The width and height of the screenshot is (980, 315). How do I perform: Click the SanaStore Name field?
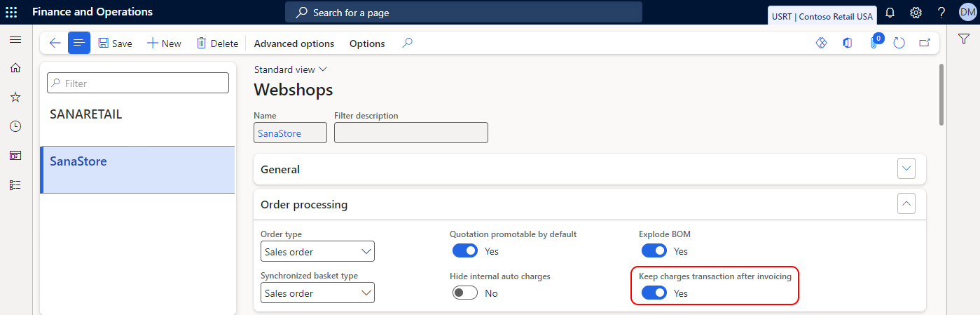click(290, 133)
